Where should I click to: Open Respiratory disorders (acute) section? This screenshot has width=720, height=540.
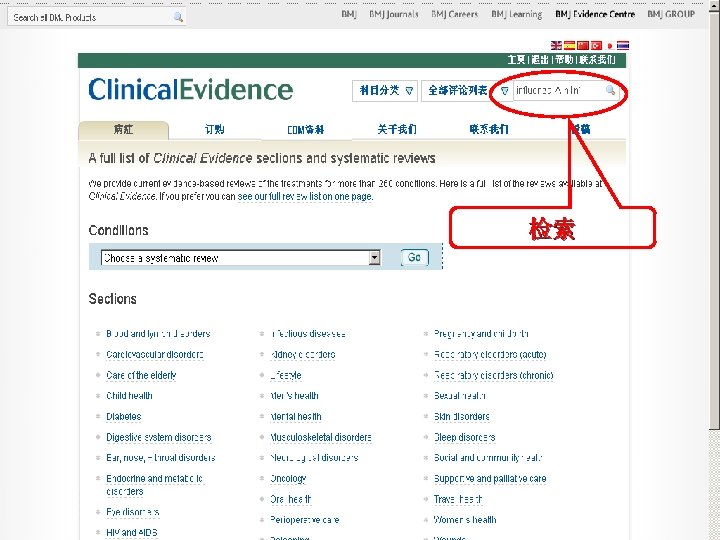pos(490,354)
